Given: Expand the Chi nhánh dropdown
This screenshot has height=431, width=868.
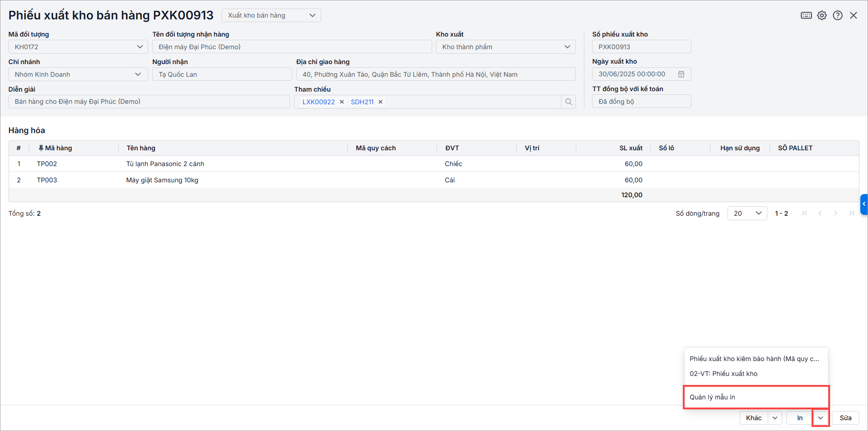Looking at the screenshot, I should coord(138,74).
